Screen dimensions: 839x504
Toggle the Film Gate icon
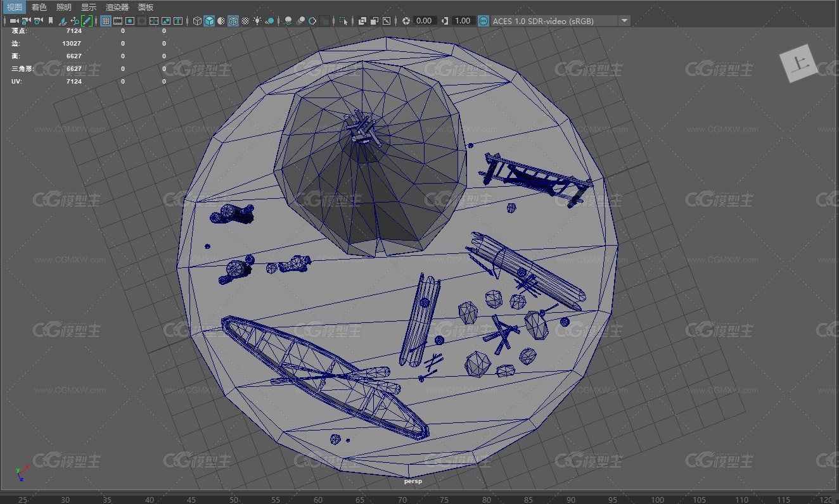click(118, 21)
